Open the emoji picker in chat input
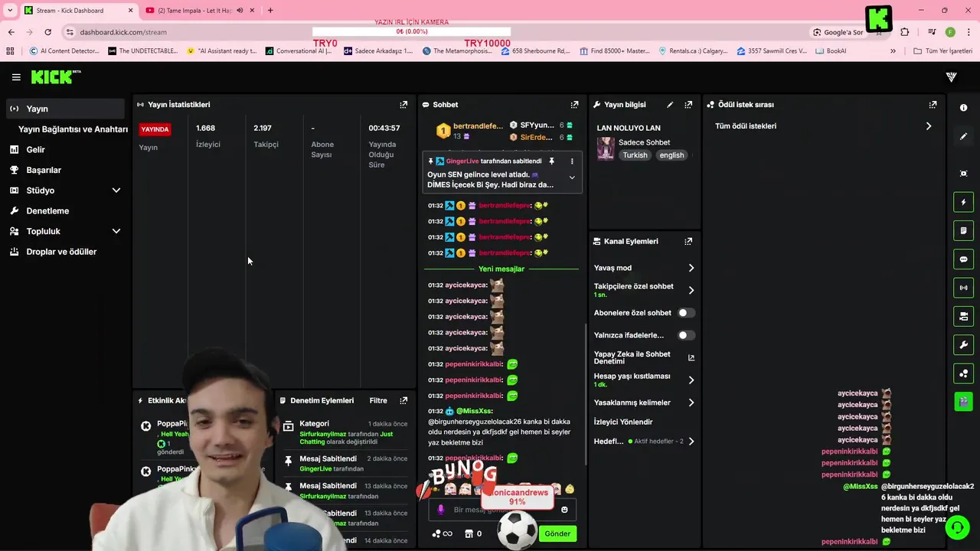Image resolution: width=980 pixels, height=551 pixels. pyautogui.click(x=564, y=510)
